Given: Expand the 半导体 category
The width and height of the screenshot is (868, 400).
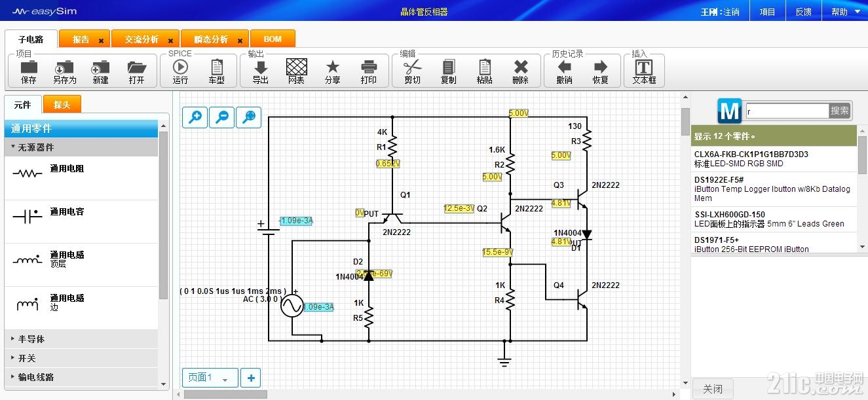Looking at the screenshot, I should pos(81,339).
